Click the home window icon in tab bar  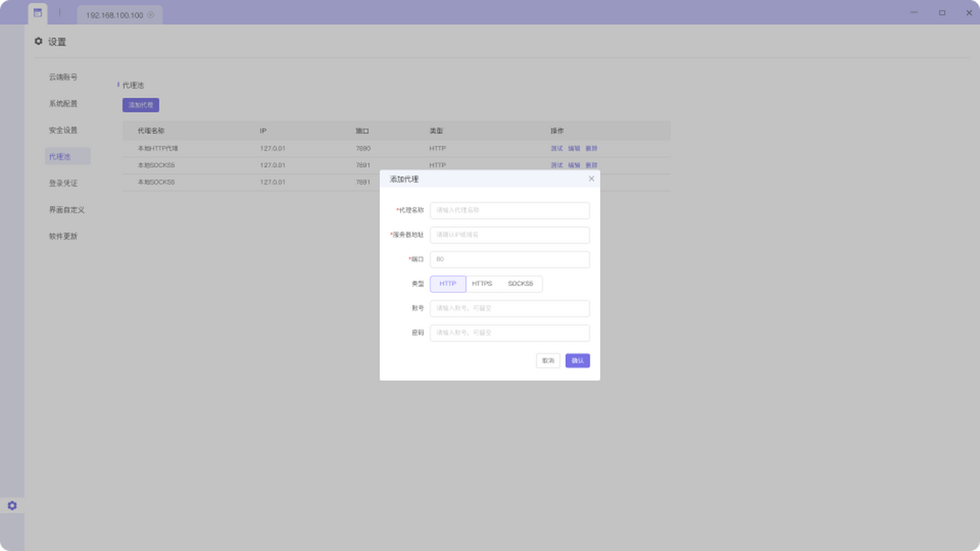pyautogui.click(x=38, y=13)
